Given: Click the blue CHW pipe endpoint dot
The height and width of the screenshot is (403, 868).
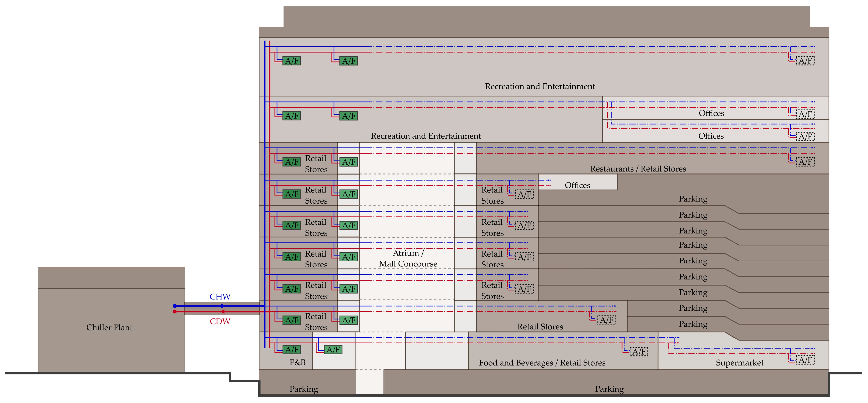Looking at the screenshot, I should 175,306.
